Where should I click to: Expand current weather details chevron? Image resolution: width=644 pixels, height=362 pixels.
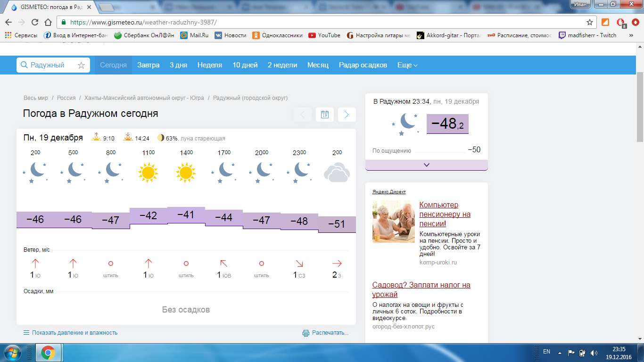426,165
